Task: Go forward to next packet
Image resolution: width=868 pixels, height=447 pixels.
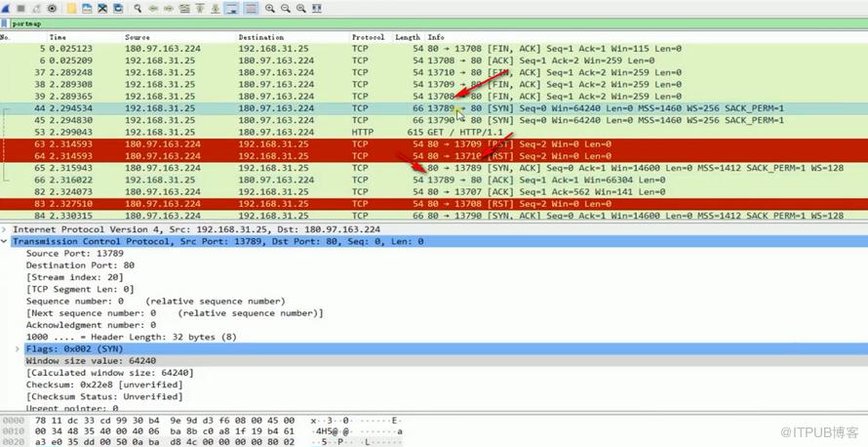Action: point(169,9)
